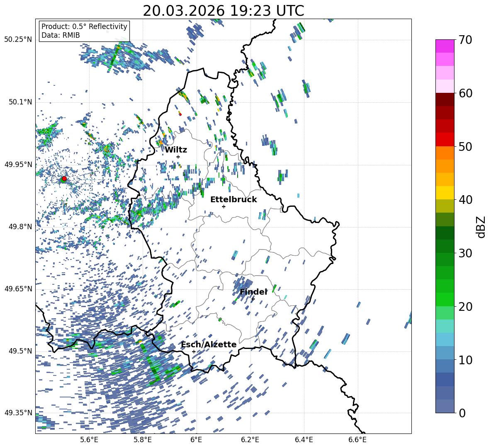
Task: Pick the dark maroon swatch just below 60 dBZ
Action: [x=445, y=99]
